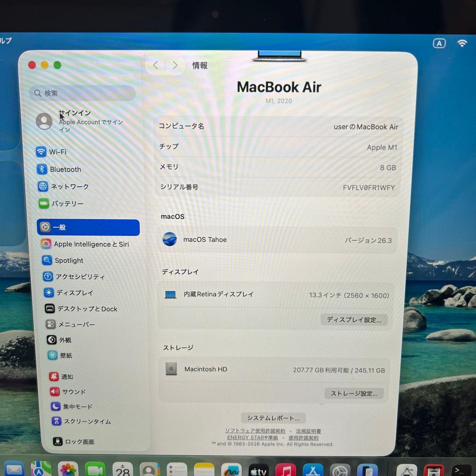Select 通知 in the sidebar

click(61, 377)
